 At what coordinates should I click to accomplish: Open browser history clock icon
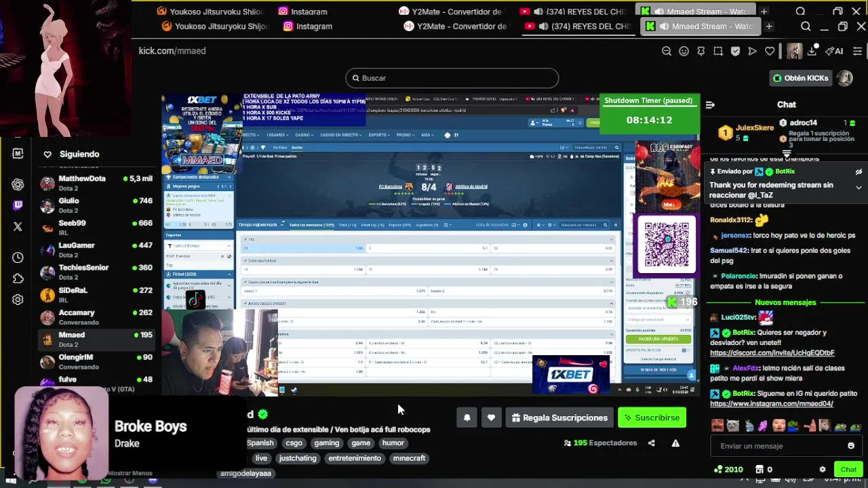point(18,258)
